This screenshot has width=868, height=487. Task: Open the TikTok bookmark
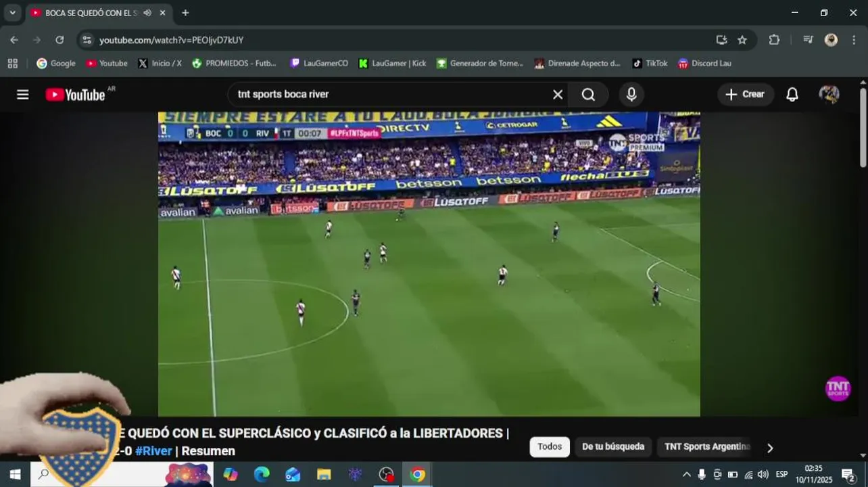click(x=650, y=64)
